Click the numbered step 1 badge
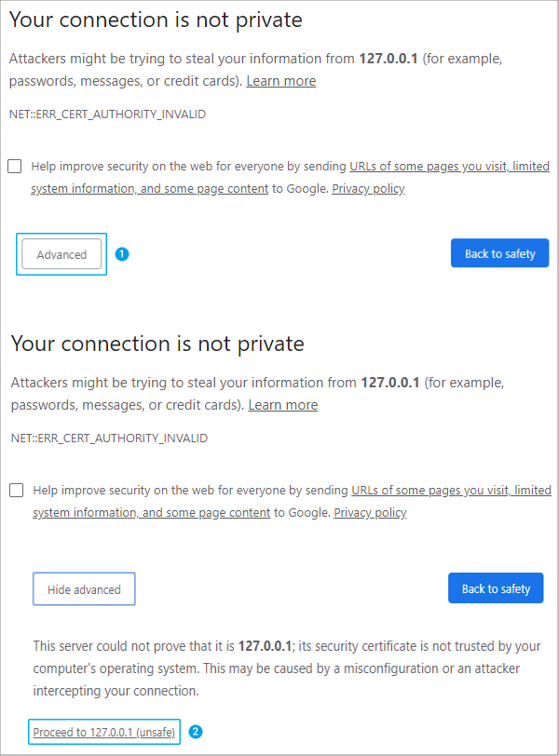559x756 pixels. (121, 254)
